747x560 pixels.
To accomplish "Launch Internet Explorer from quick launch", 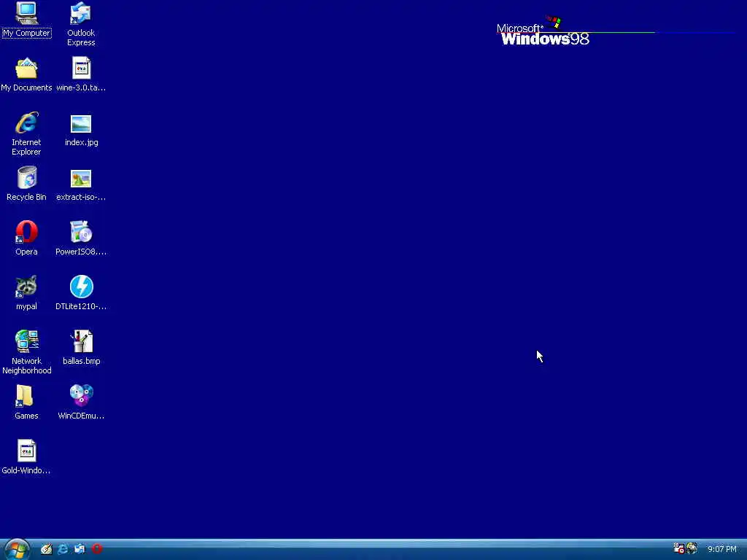I will pos(63,549).
